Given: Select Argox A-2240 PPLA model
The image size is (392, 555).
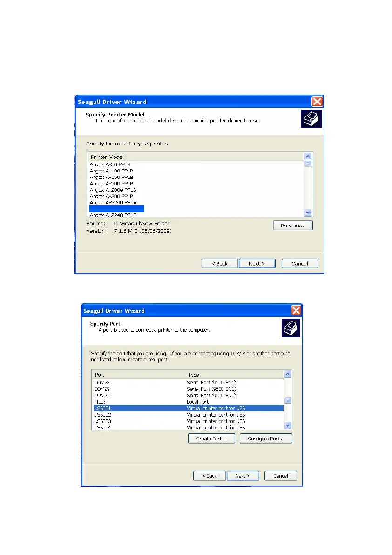Looking at the screenshot, I should (113, 202).
